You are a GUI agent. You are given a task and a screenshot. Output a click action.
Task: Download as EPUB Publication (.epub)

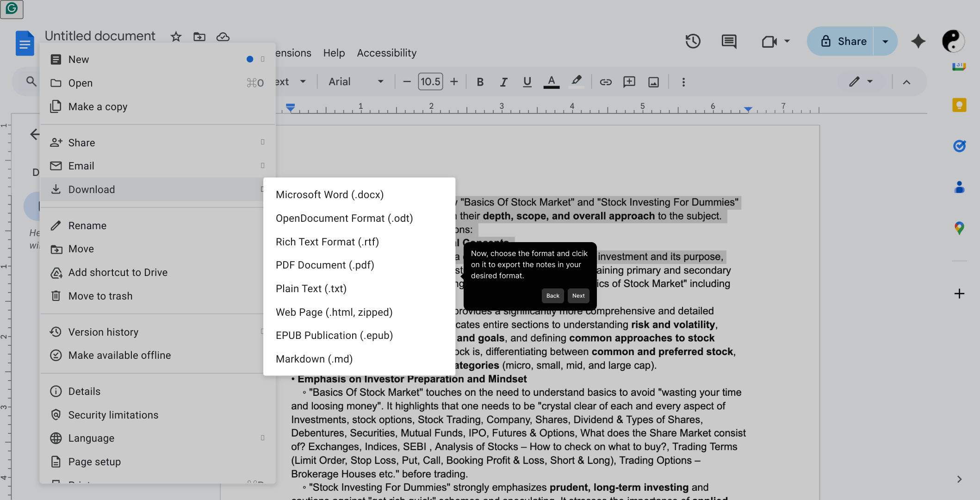359,335
